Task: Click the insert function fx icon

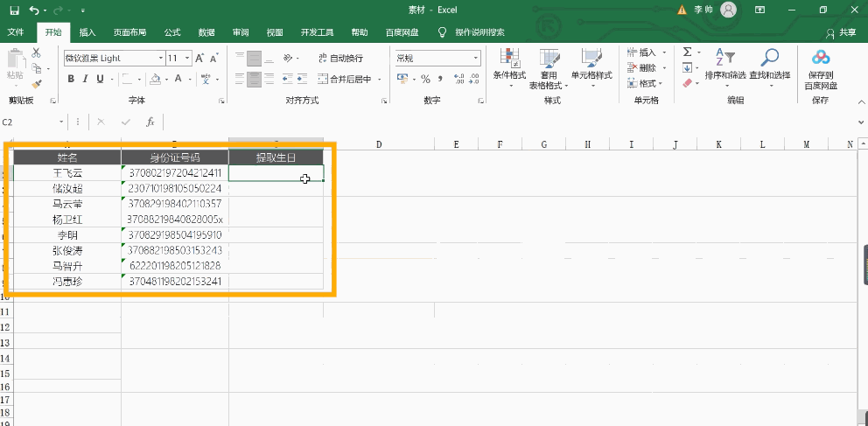Action: click(x=150, y=122)
